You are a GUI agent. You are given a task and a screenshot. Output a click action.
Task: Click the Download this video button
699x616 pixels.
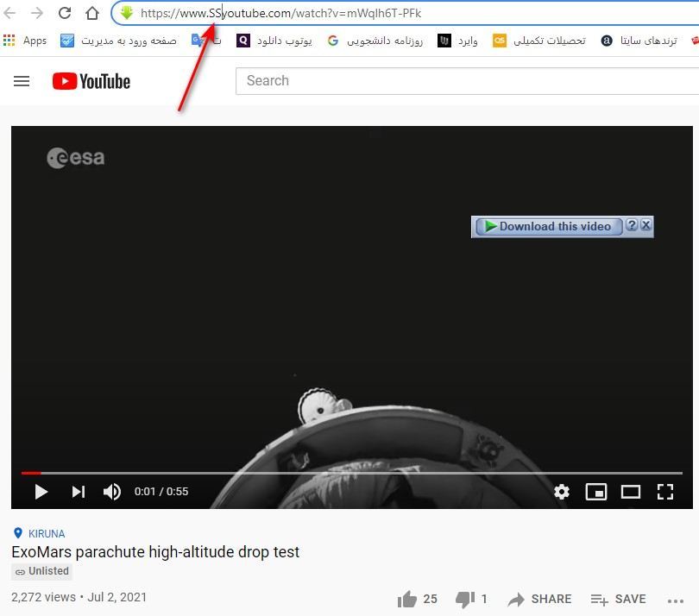tap(548, 226)
